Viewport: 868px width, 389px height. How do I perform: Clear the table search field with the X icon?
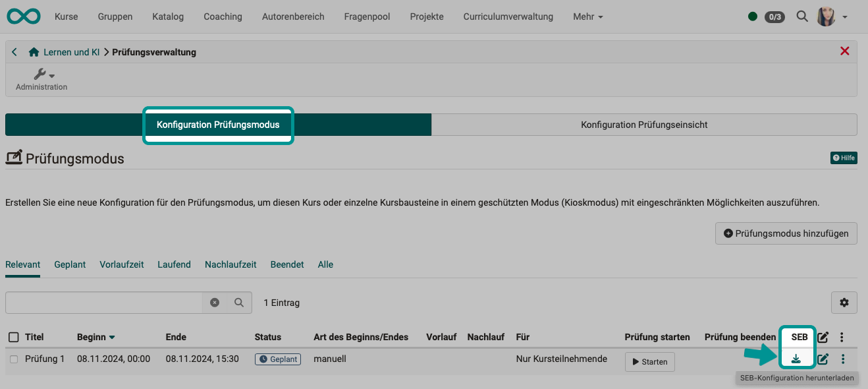pyautogui.click(x=215, y=302)
